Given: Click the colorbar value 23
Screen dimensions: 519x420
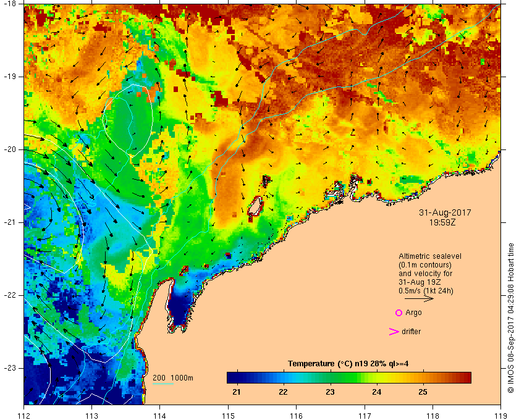Looking at the screenshot, I should 330,392.
